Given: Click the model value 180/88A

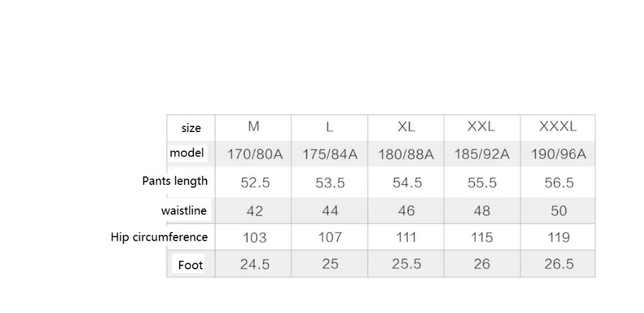Looking at the screenshot, I should tap(406, 155).
